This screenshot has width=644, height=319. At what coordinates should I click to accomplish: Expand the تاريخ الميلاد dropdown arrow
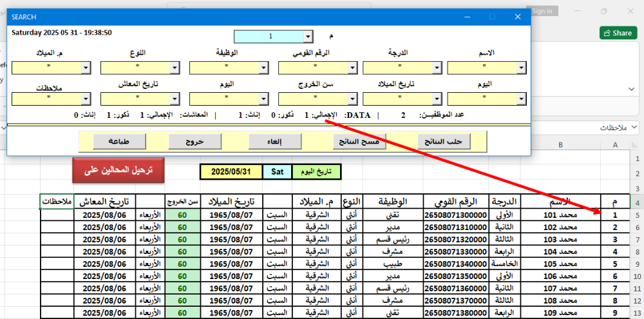click(438, 99)
